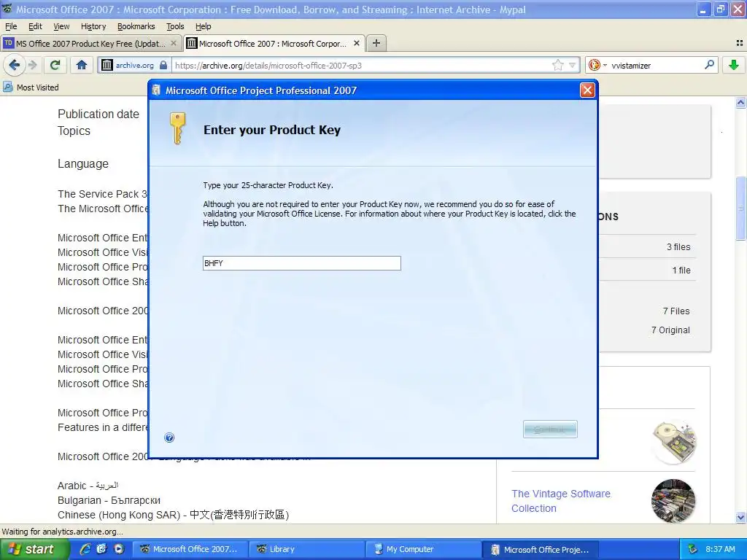Click the address bar URL field
Viewport: 747px width, 560px height.
(362, 65)
